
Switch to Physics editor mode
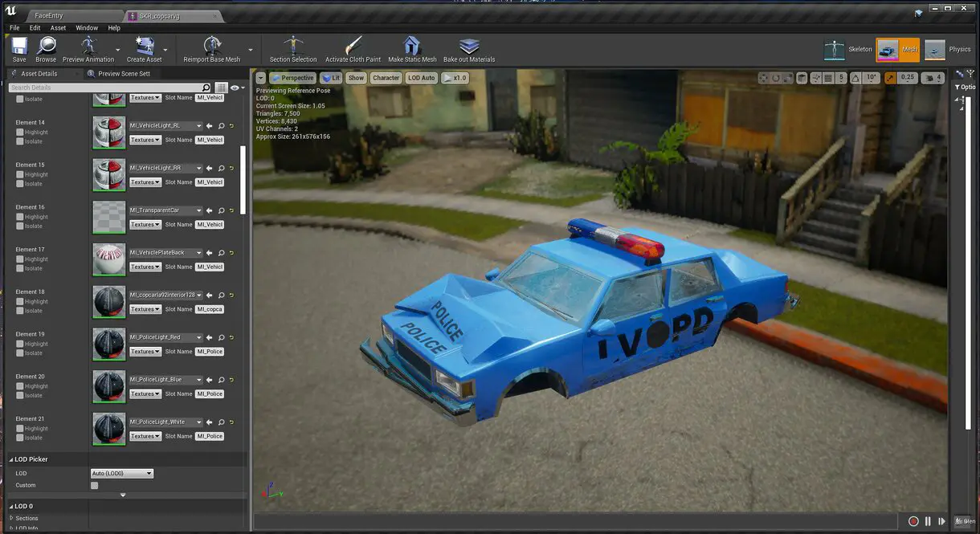pyautogui.click(x=949, y=50)
